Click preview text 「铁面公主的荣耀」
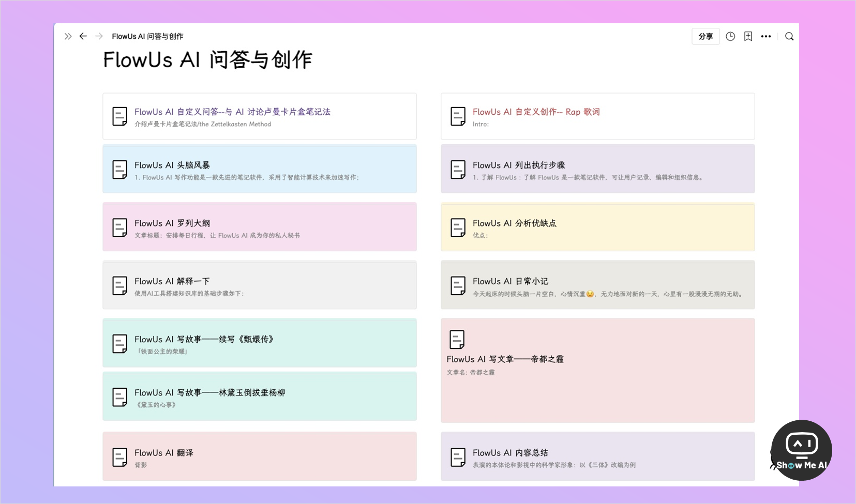 point(162,352)
